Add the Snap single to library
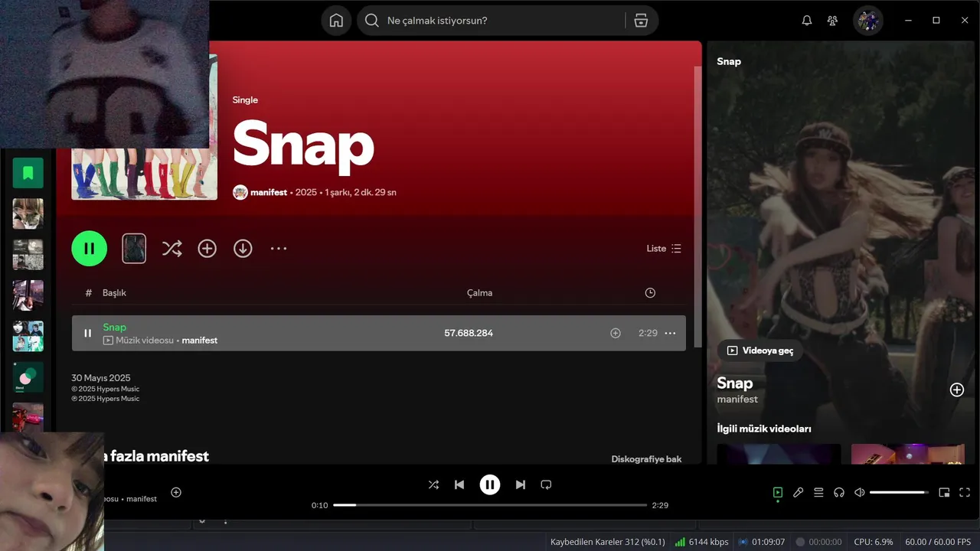Viewport: 980px width, 551px height. click(x=207, y=248)
